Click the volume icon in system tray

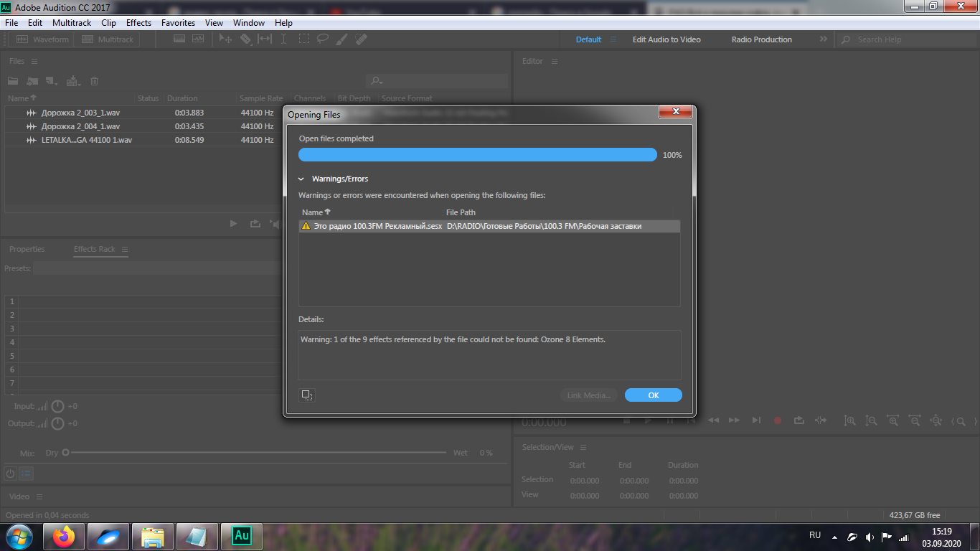coord(870,537)
